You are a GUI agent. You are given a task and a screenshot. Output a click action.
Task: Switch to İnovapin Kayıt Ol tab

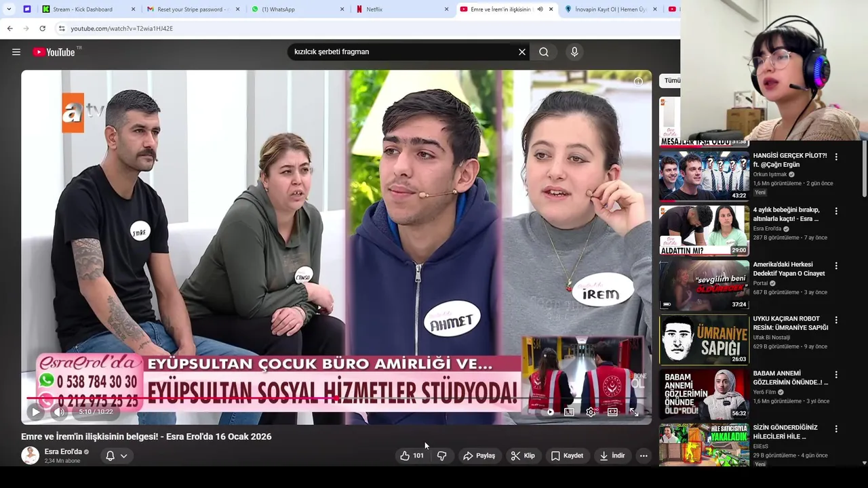612,9
